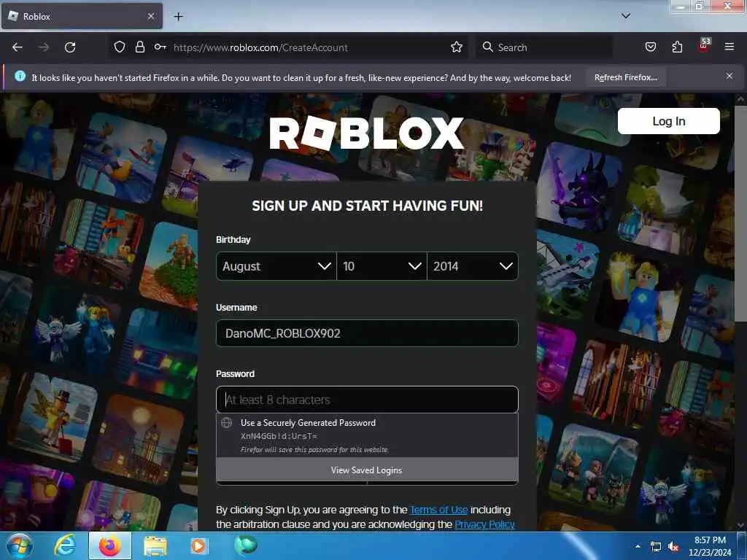Click the taskbar clock showing 8:57 PM
Image resolution: width=747 pixels, height=560 pixels.
[710, 546]
